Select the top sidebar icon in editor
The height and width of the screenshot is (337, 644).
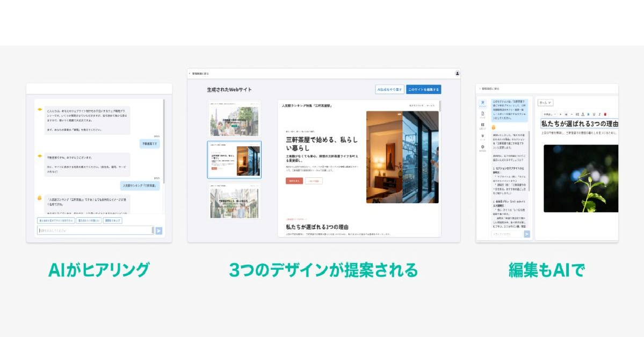tap(482, 103)
